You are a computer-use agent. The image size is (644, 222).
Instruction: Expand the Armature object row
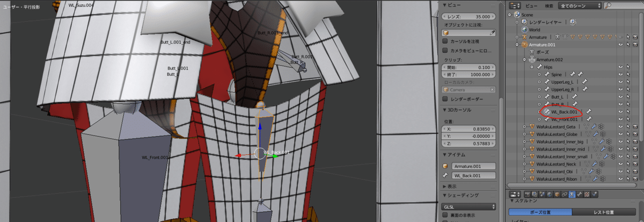pyautogui.click(x=517, y=37)
